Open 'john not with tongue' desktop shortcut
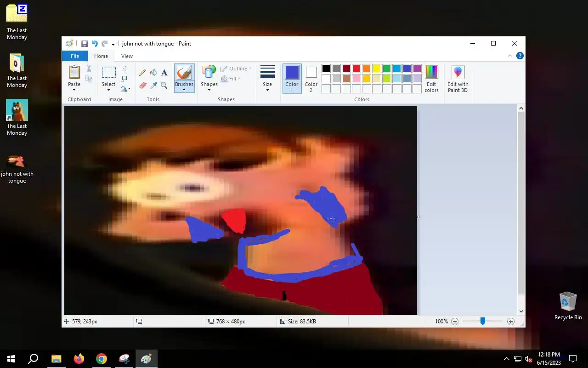The image size is (588, 368). tap(17, 168)
